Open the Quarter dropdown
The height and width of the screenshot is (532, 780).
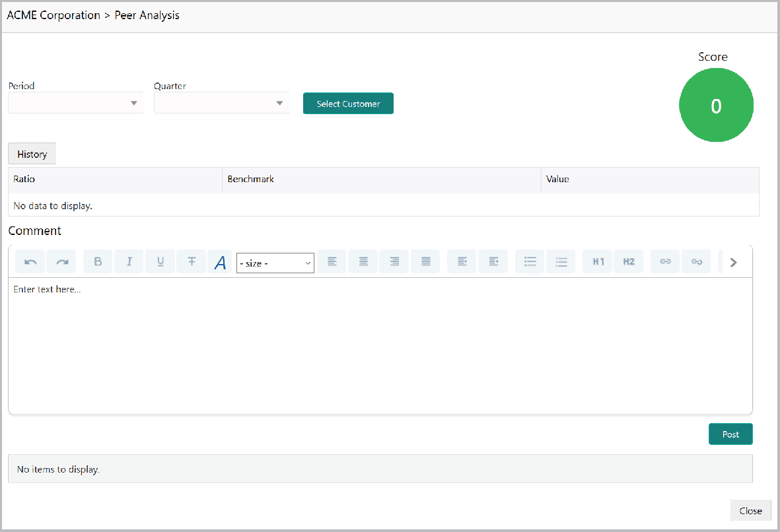coord(221,103)
